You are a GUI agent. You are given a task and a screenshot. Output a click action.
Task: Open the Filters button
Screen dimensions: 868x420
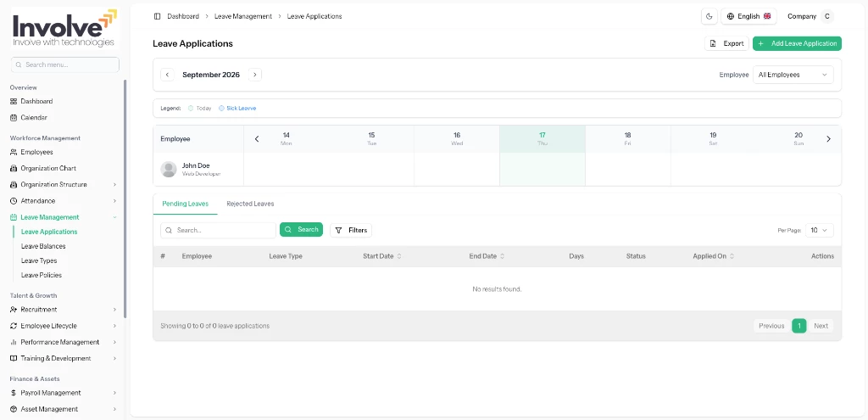351,230
